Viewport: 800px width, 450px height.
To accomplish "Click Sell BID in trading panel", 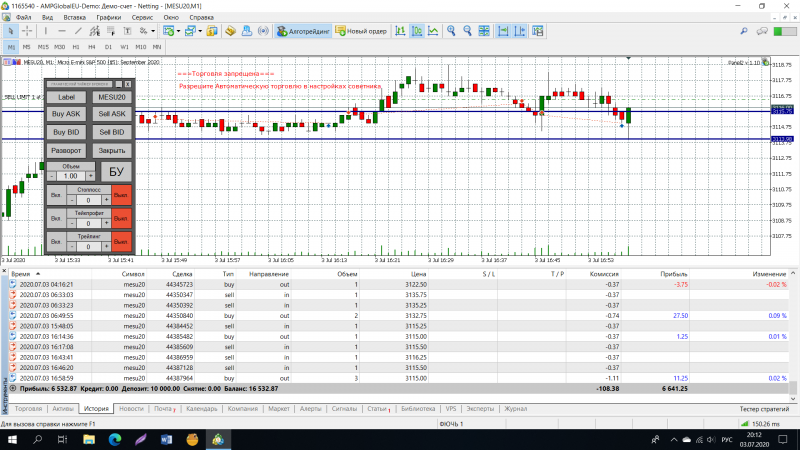I will pyautogui.click(x=112, y=132).
